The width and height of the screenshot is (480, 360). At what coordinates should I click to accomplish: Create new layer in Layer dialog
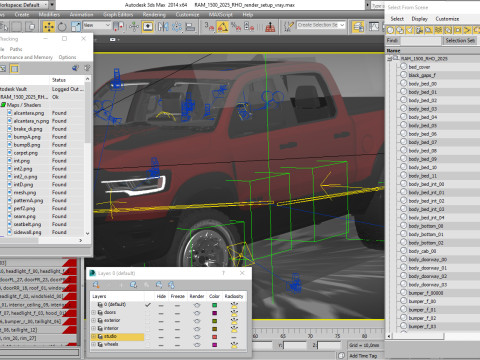pyautogui.click(x=96, y=285)
